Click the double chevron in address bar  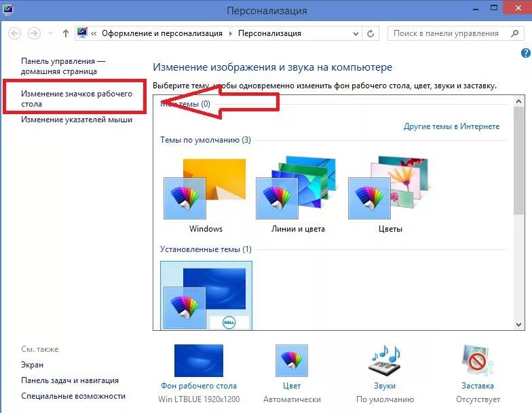[x=94, y=33]
